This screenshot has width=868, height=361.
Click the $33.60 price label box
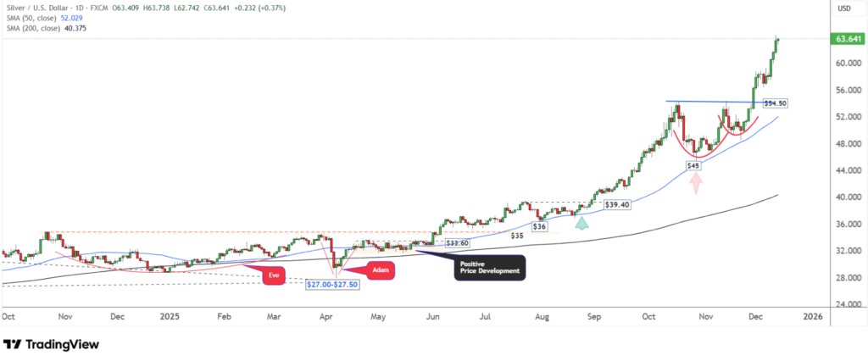pos(458,242)
